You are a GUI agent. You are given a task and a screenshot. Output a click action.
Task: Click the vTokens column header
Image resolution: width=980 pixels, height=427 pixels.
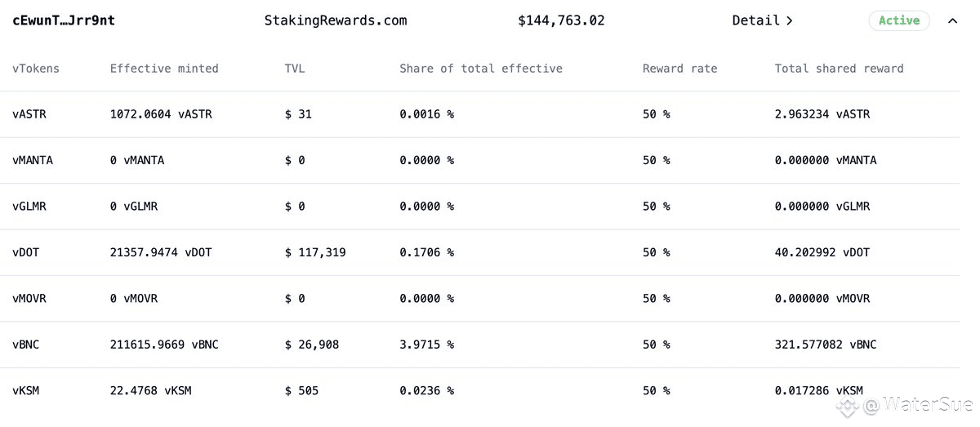36,69
